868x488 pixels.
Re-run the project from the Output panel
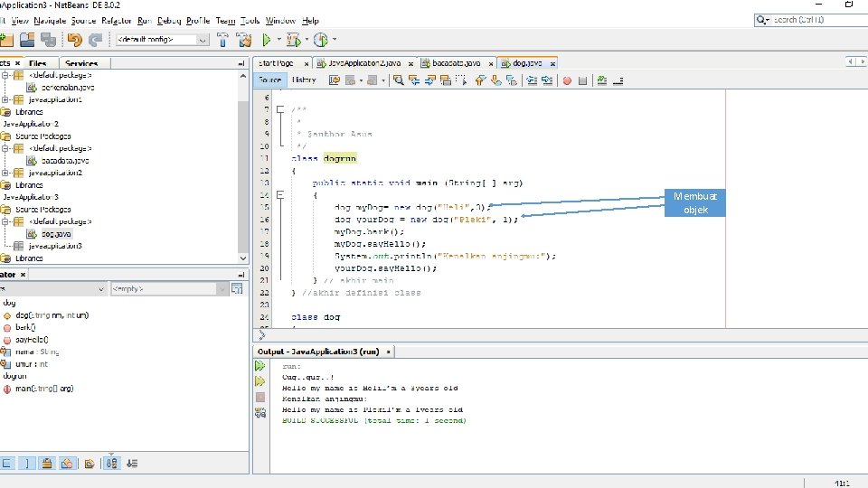click(x=260, y=366)
